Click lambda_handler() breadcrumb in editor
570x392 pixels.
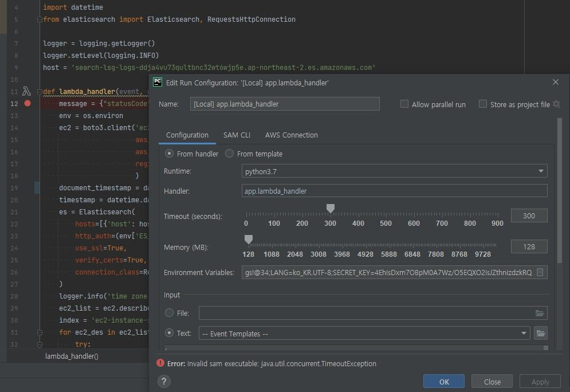click(72, 356)
